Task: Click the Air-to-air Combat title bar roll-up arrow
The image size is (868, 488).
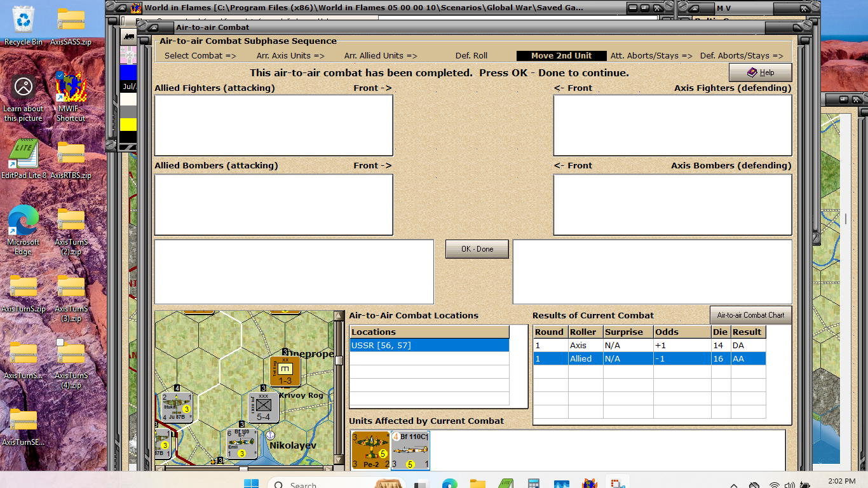Action: click(x=153, y=27)
